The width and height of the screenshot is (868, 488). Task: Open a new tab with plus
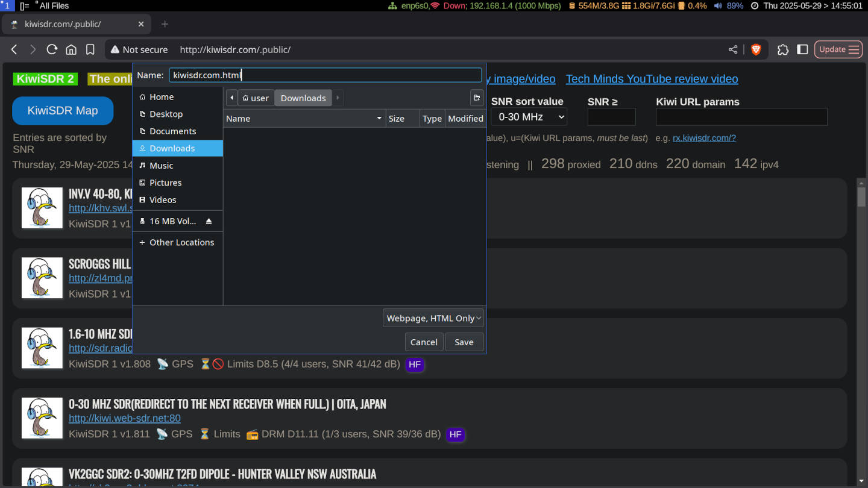[165, 24]
